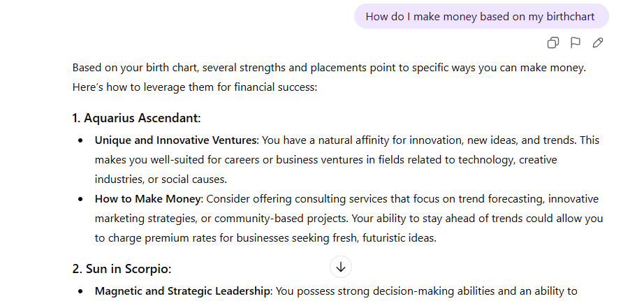Click the "1. Aquarius Ascendant:" heading

click(x=136, y=118)
